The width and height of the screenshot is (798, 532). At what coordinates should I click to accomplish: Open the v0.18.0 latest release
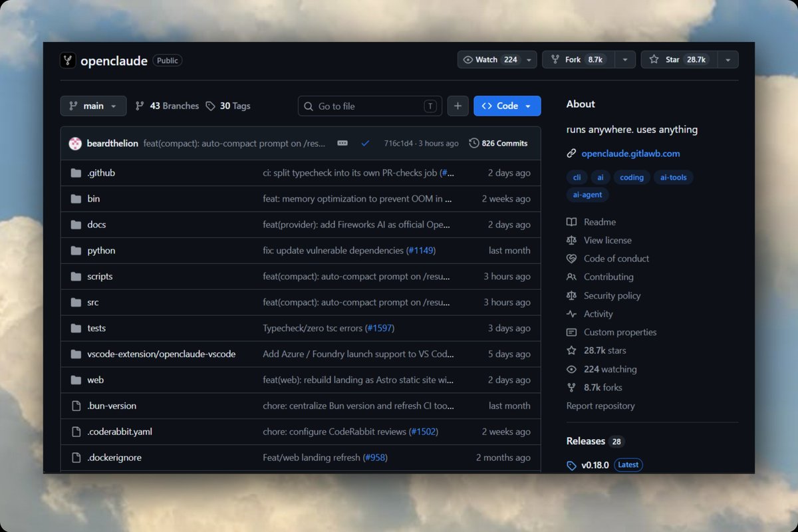[x=604, y=465]
